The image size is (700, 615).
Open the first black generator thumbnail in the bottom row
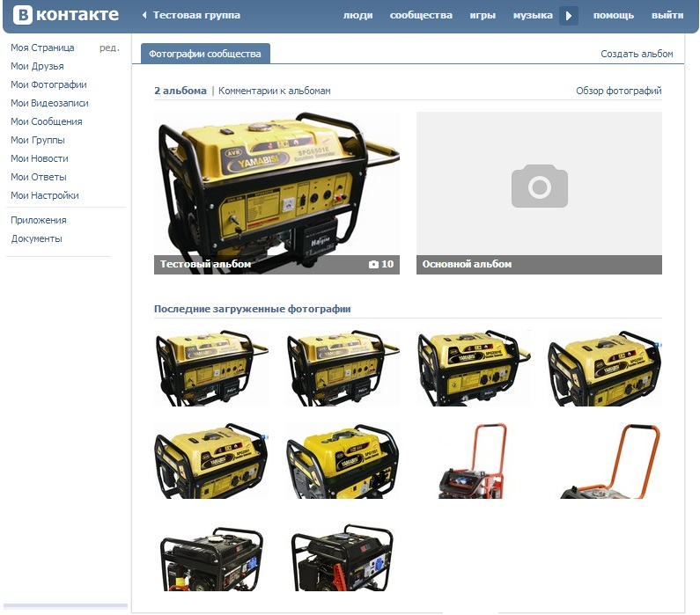pyautogui.click(x=211, y=558)
